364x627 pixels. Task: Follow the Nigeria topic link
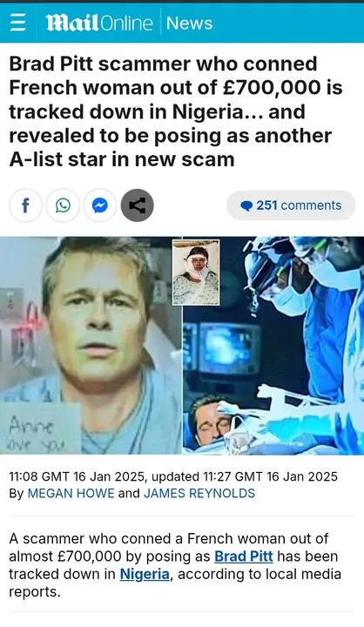point(145,574)
